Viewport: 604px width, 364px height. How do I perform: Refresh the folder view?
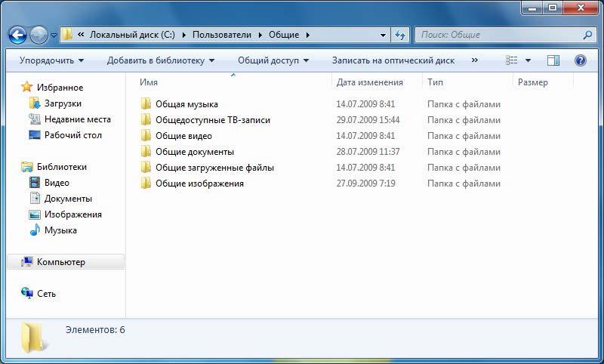pos(400,35)
